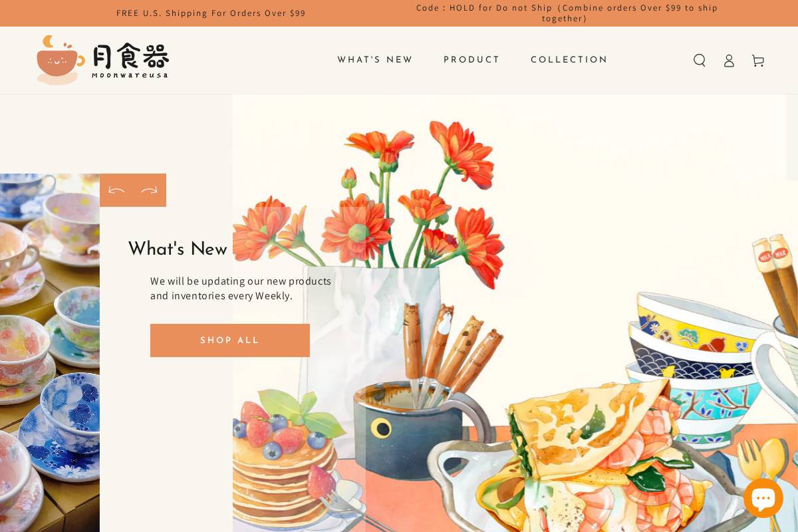Select the What's New slide heading
Image resolution: width=798 pixels, height=532 pixels.
coord(178,249)
